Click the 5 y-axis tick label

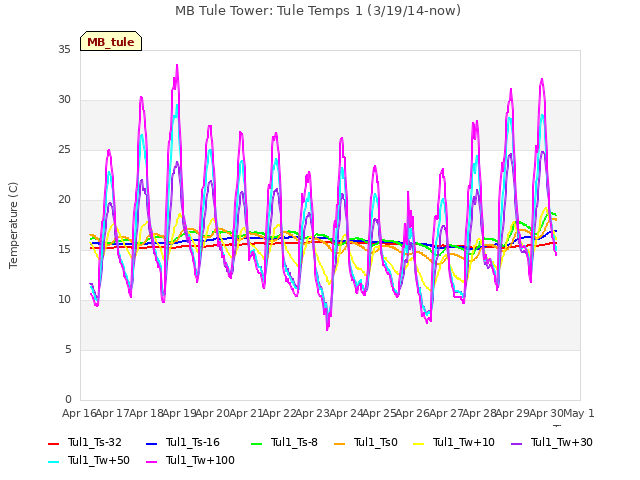[68, 350]
